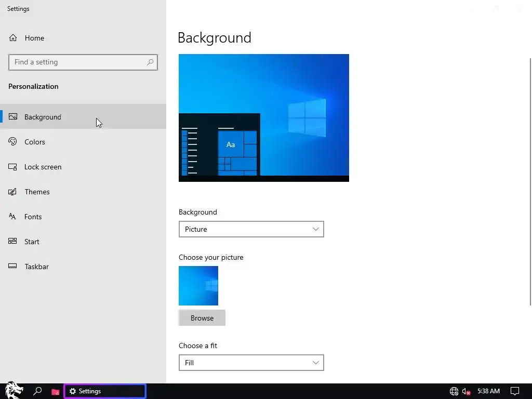
Task: Click the Personalization heading
Action: (x=33, y=86)
